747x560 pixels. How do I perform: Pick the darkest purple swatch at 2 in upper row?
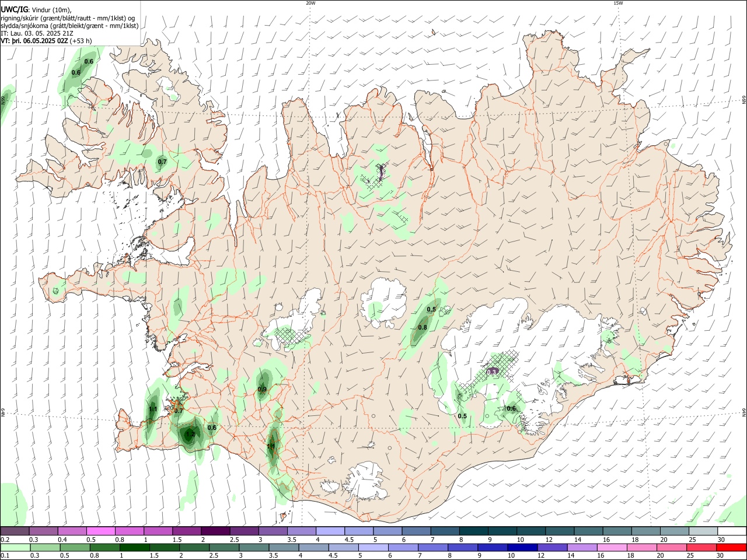215,531
